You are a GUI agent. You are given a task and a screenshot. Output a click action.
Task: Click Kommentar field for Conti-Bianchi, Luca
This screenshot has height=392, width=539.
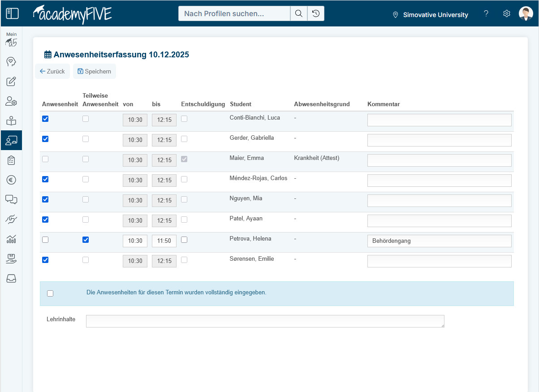(x=440, y=120)
